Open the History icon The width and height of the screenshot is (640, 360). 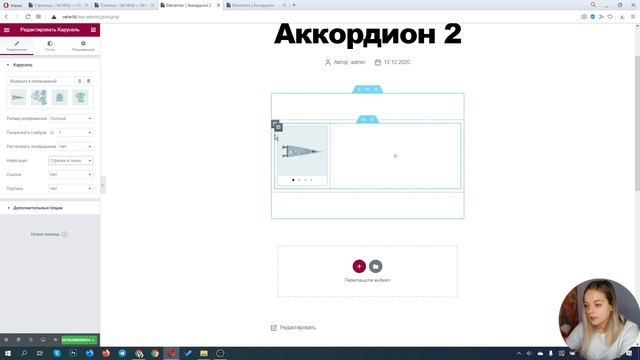pyautogui.click(x=31, y=340)
